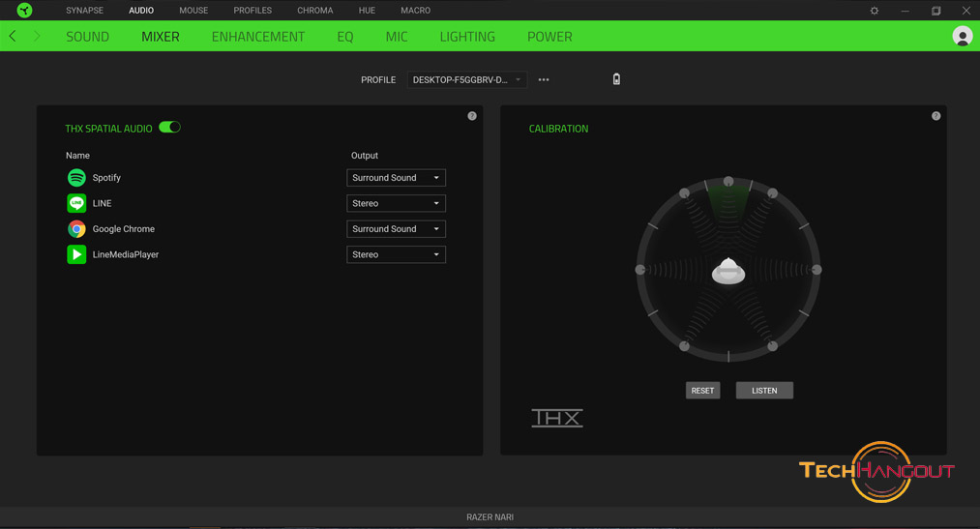Click the Reset calibration button
The height and width of the screenshot is (529, 980).
pyautogui.click(x=702, y=391)
